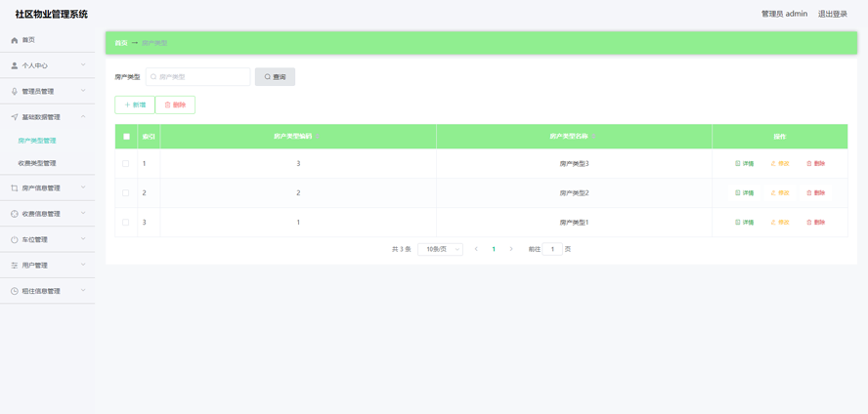Click 删除 for 房产类型3 row

pos(816,164)
